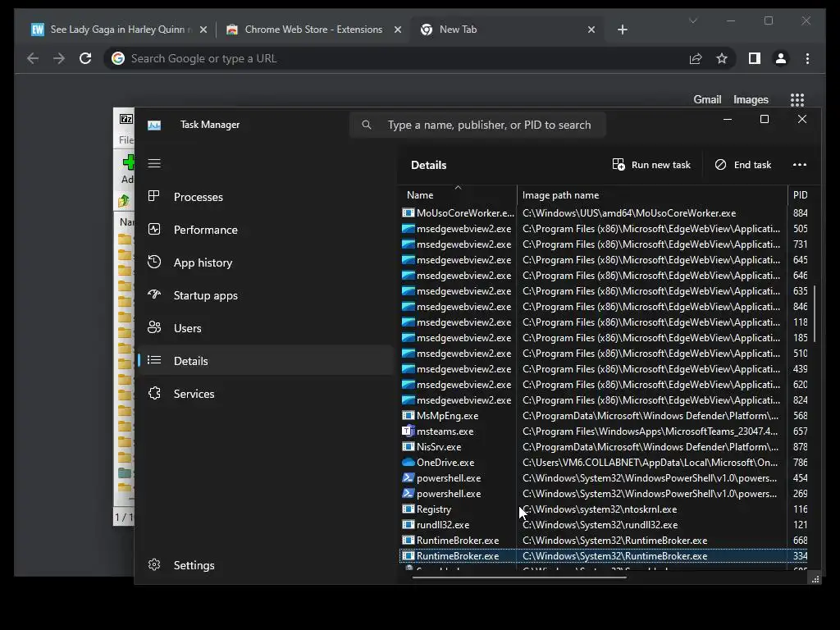This screenshot has height=630, width=840.
Task: Bookmark this tab with the star icon
Action: coord(722,58)
